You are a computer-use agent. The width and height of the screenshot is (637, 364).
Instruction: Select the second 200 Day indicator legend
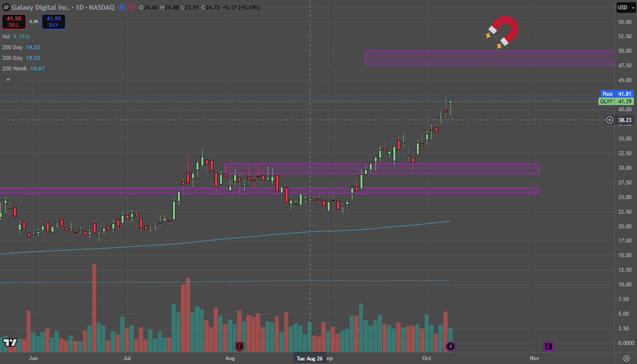(x=21, y=58)
